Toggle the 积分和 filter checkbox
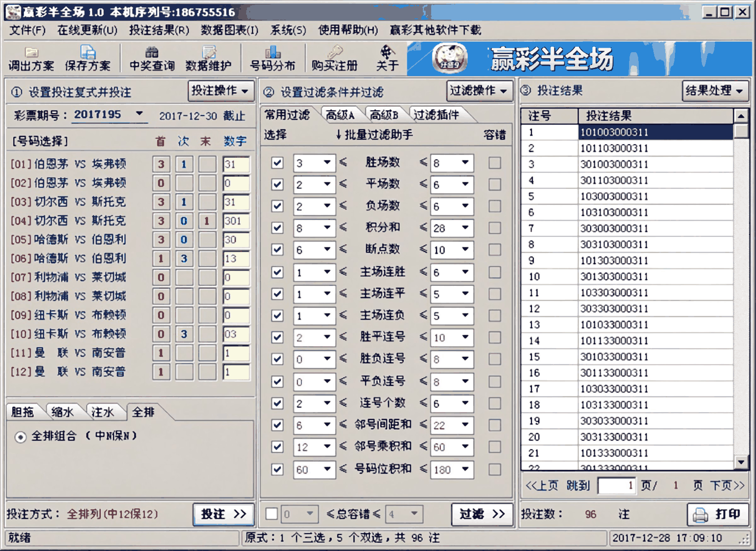Image resolution: width=756 pixels, height=551 pixels. pos(277,228)
